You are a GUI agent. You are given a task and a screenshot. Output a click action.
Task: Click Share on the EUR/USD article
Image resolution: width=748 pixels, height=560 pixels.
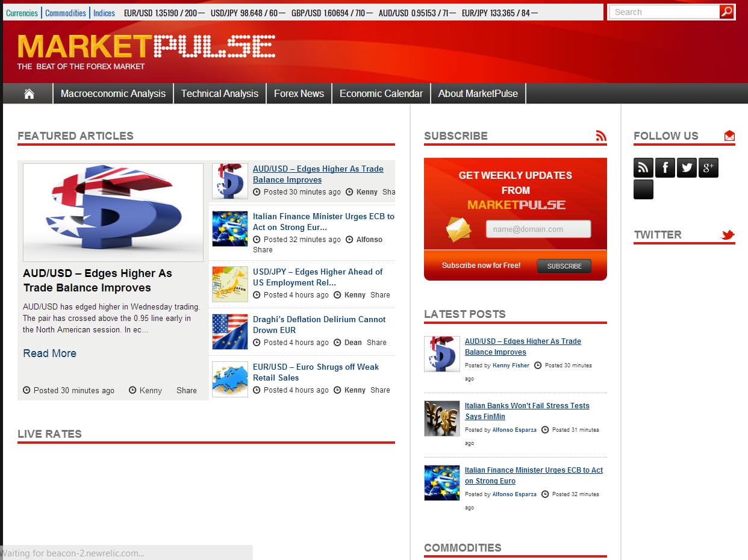click(x=380, y=390)
